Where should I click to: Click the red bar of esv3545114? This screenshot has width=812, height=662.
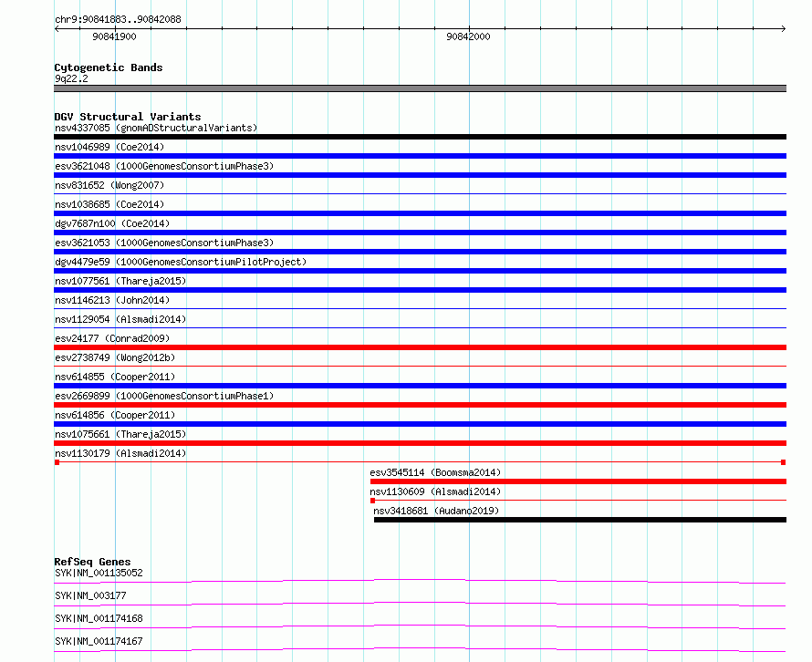coord(578,481)
